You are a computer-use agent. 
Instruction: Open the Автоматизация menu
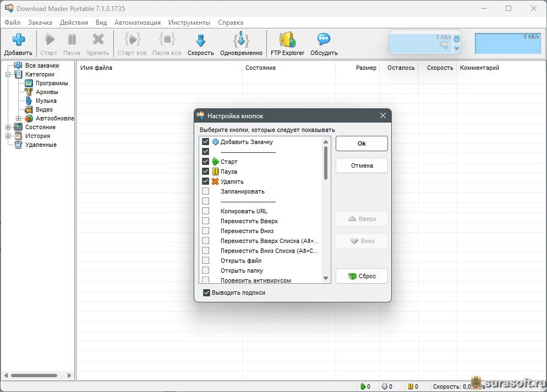[138, 23]
